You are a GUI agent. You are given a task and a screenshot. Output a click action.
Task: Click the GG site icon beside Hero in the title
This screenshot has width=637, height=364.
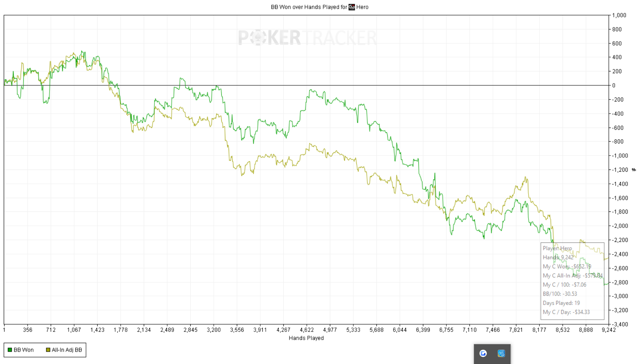(x=351, y=7)
